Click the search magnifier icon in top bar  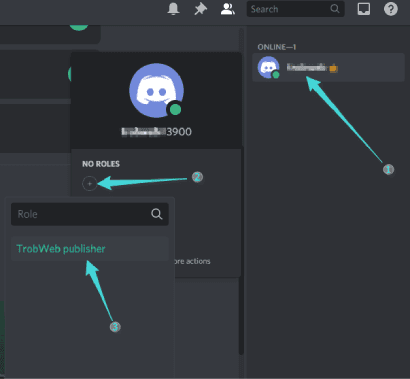tap(335, 9)
